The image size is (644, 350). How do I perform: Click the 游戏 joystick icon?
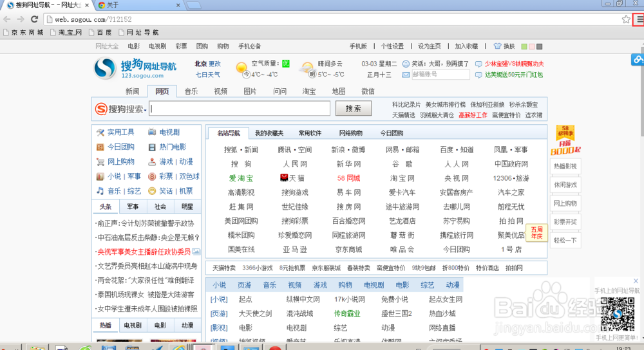[x=152, y=161]
